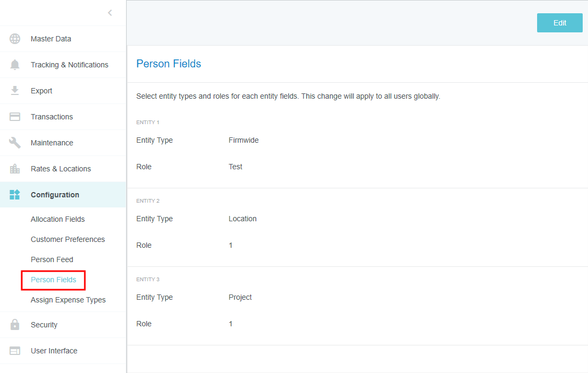
Task: Click the Export download arrow icon
Action: 15,91
